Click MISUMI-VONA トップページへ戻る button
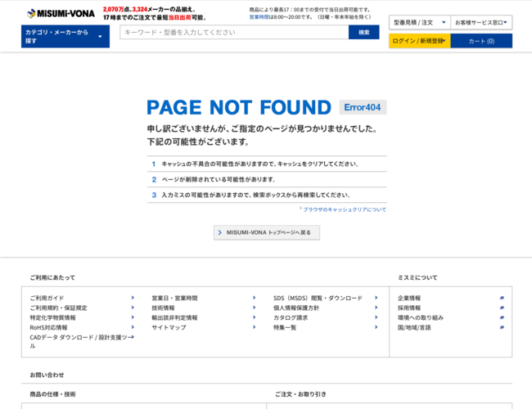532x409 pixels. pos(267,232)
